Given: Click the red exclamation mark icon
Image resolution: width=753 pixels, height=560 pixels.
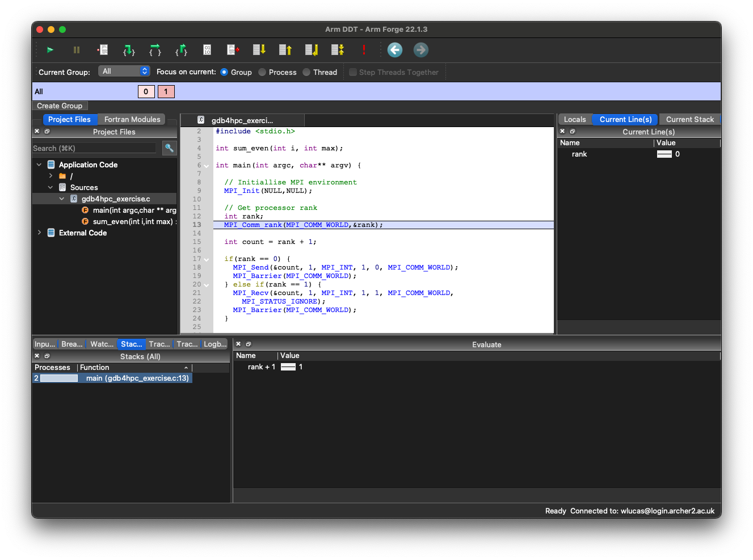Looking at the screenshot, I should pyautogui.click(x=364, y=50).
